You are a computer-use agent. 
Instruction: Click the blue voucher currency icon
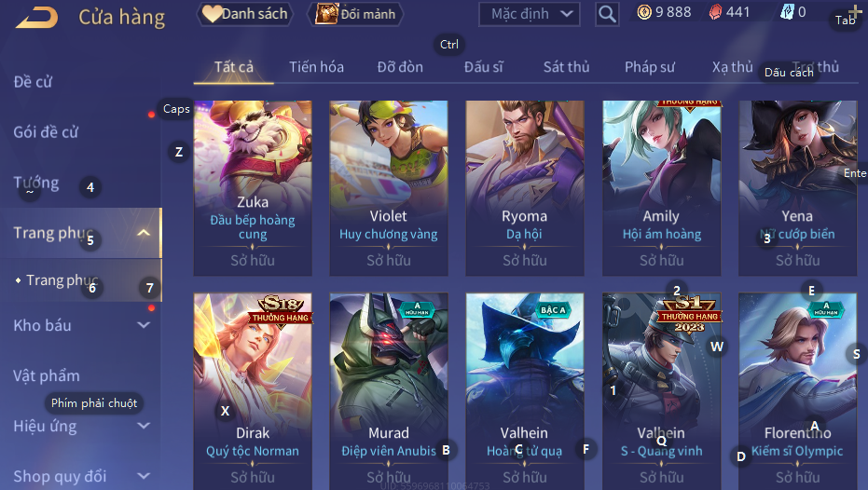787,12
